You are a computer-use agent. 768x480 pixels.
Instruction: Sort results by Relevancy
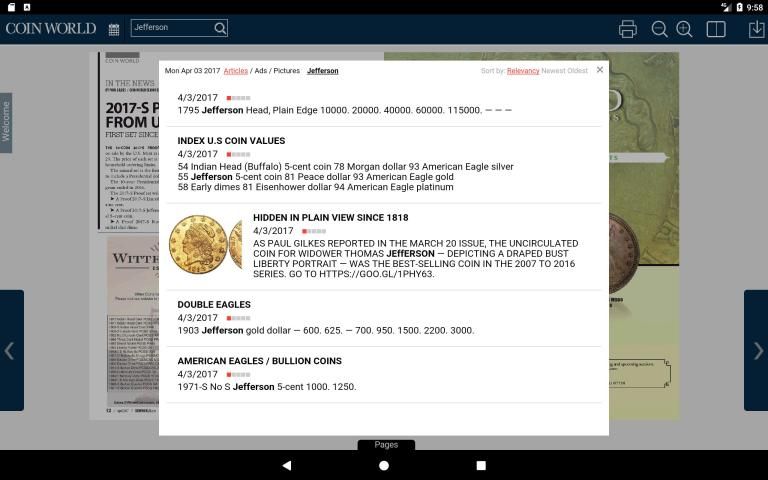523,71
